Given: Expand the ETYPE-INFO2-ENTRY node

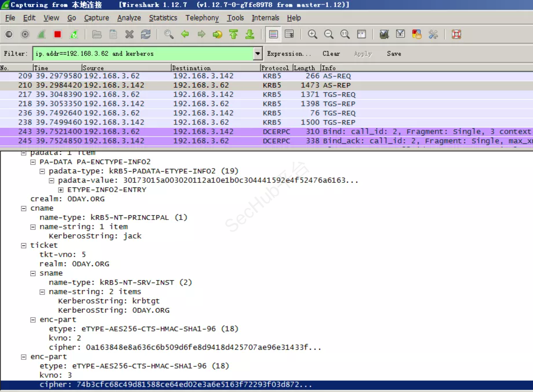Looking at the screenshot, I should (x=61, y=190).
